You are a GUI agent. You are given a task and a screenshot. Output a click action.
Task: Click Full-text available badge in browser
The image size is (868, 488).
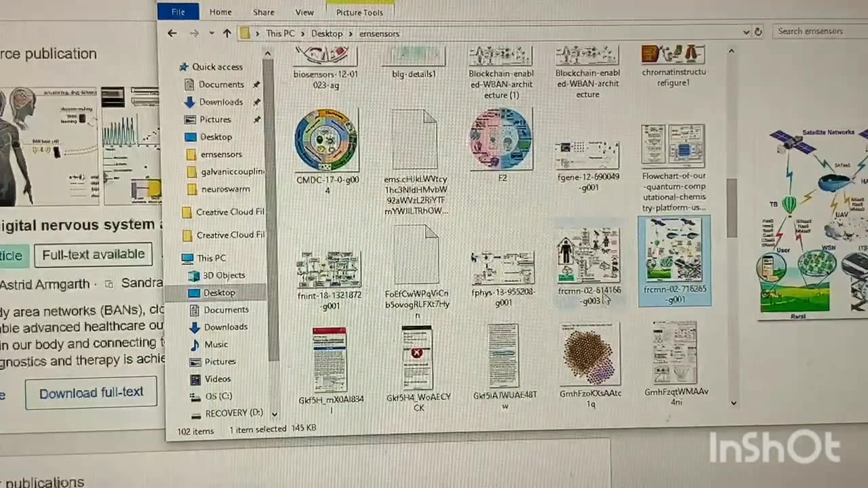[x=93, y=255]
